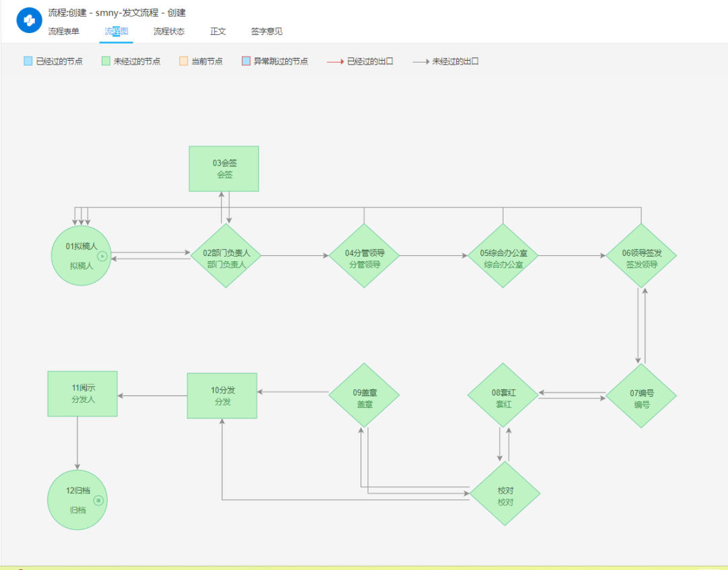Select the 02部门负责人 diamond node
This screenshot has height=570, width=728.
coord(226,256)
